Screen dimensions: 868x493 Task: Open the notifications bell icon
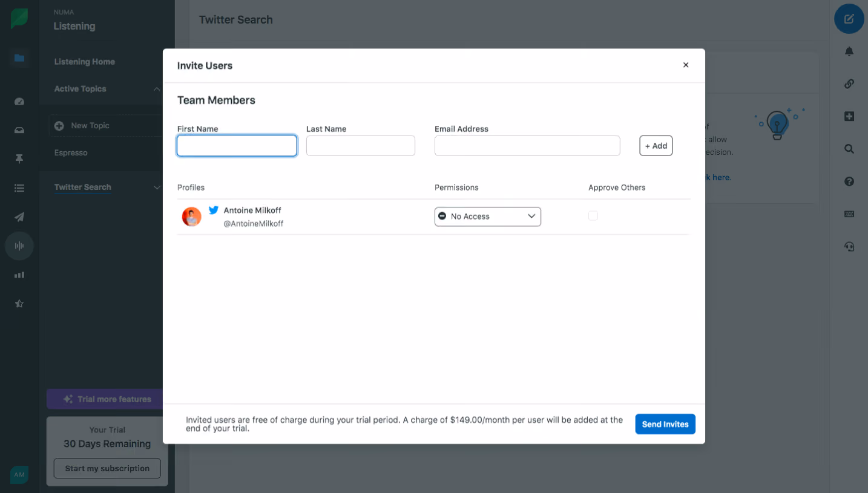(x=849, y=51)
